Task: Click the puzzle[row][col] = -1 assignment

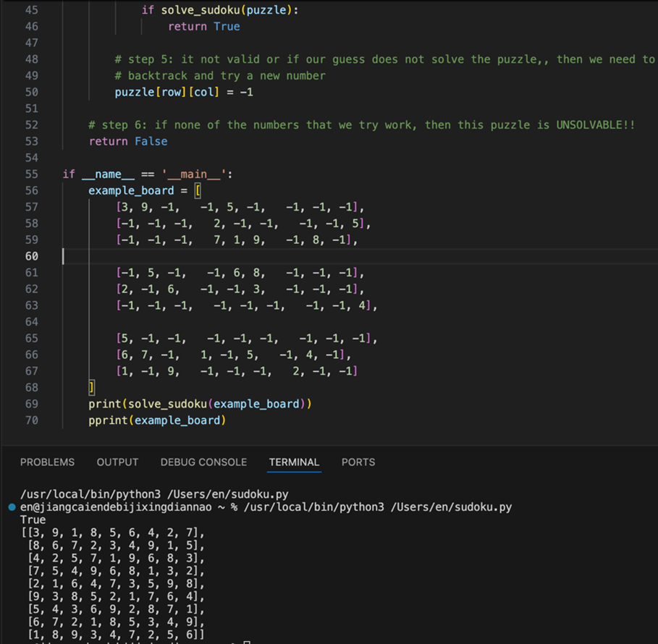Action: (183, 93)
